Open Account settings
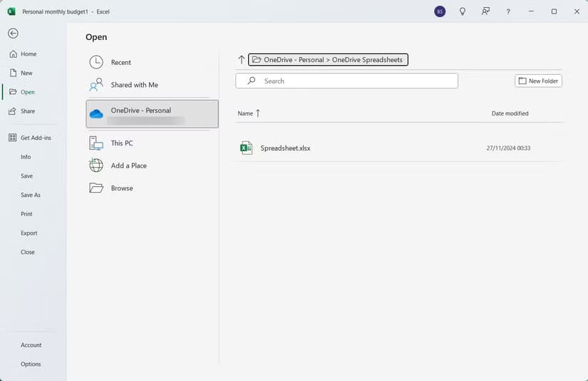The width and height of the screenshot is (588, 381). pyautogui.click(x=31, y=345)
